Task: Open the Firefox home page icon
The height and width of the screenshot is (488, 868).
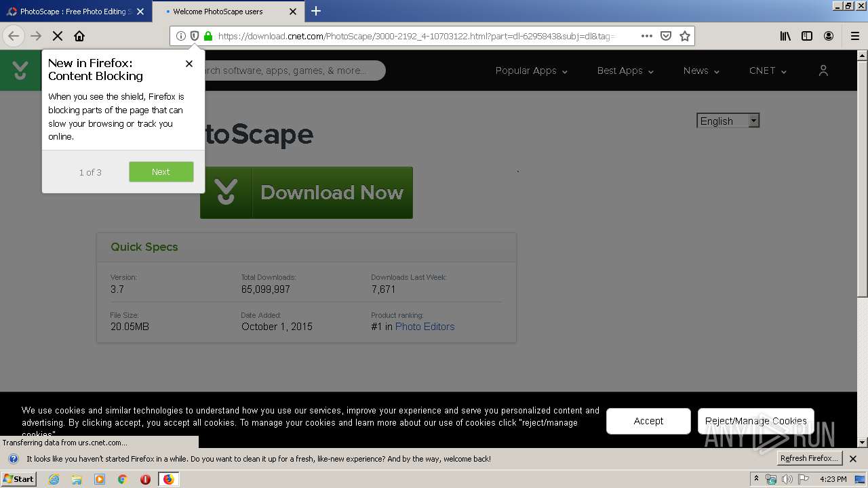Action: [79, 36]
